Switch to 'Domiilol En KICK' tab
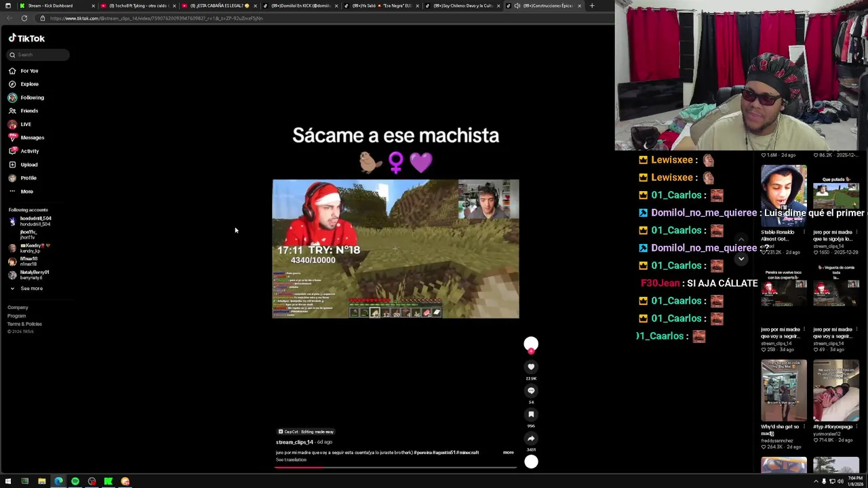 pos(299,5)
